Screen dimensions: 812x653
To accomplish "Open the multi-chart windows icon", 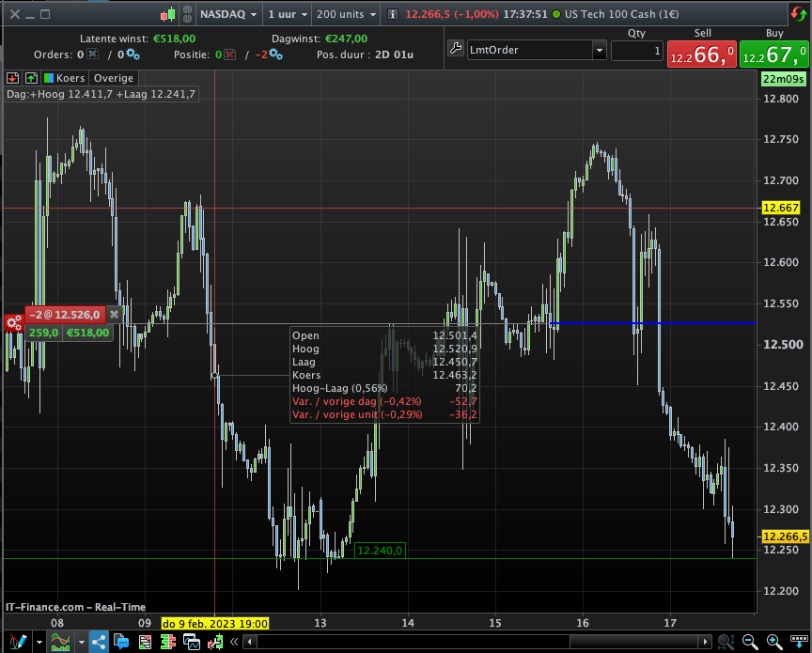I will [192, 642].
